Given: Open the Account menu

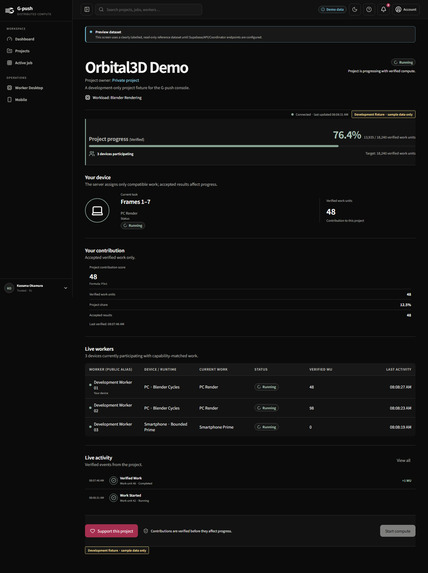Looking at the screenshot, I should [406, 10].
